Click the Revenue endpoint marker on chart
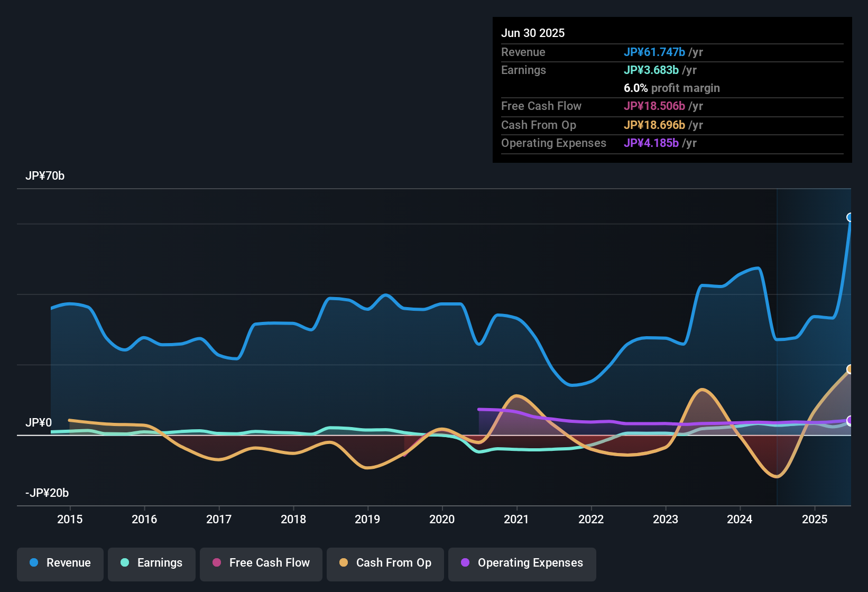The width and height of the screenshot is (868, 592). click(x=851, y=217)
